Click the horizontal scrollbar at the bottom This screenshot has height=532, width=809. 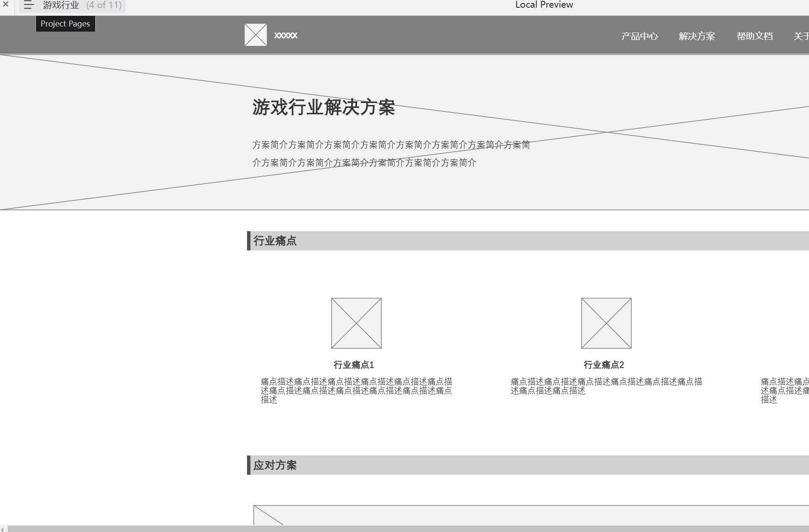point(408,529)
